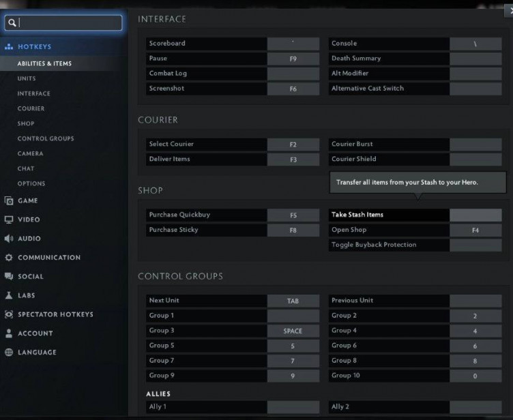The image size is (513, 420).
Task: Rebind the Select Courier F2 key
Action: click(x=293, y=145)
